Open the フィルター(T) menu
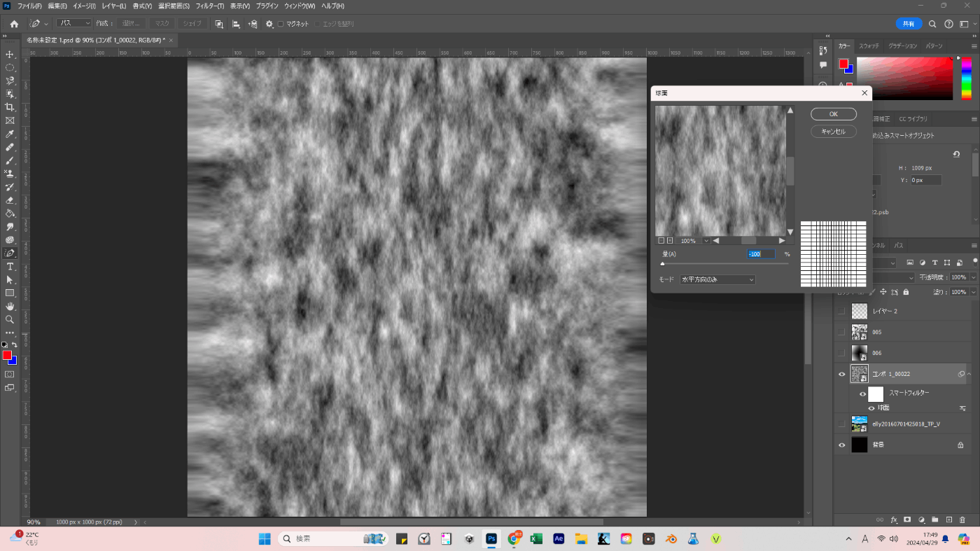The image size is (980, 551). coord(211,6)
